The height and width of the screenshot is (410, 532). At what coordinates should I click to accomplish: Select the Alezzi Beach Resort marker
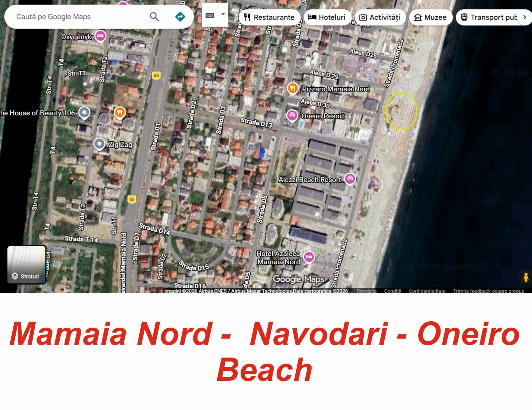coord(349,179)
